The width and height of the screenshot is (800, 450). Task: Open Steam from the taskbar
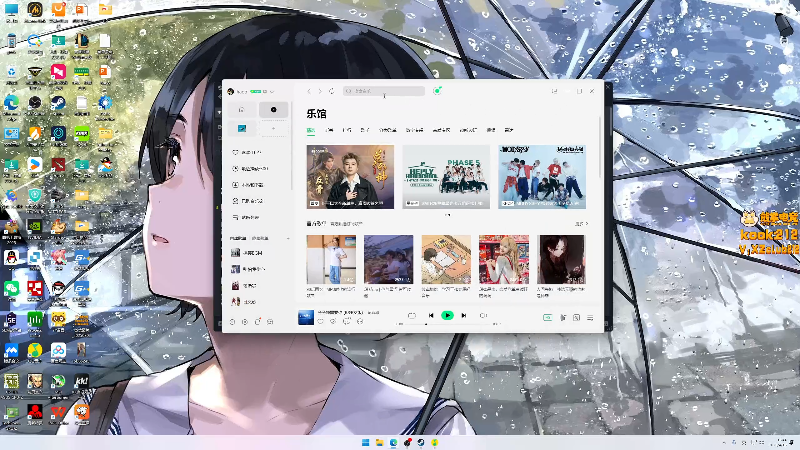pos(421,442)
